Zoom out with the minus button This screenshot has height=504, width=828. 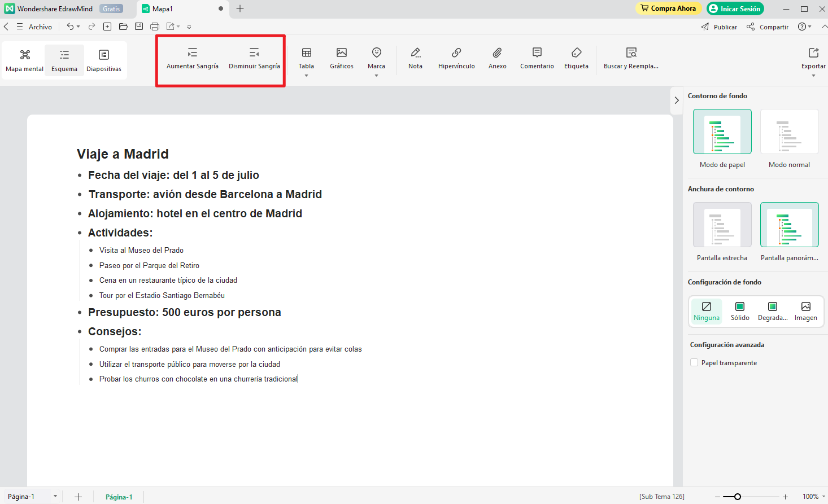tap(717, 497)
